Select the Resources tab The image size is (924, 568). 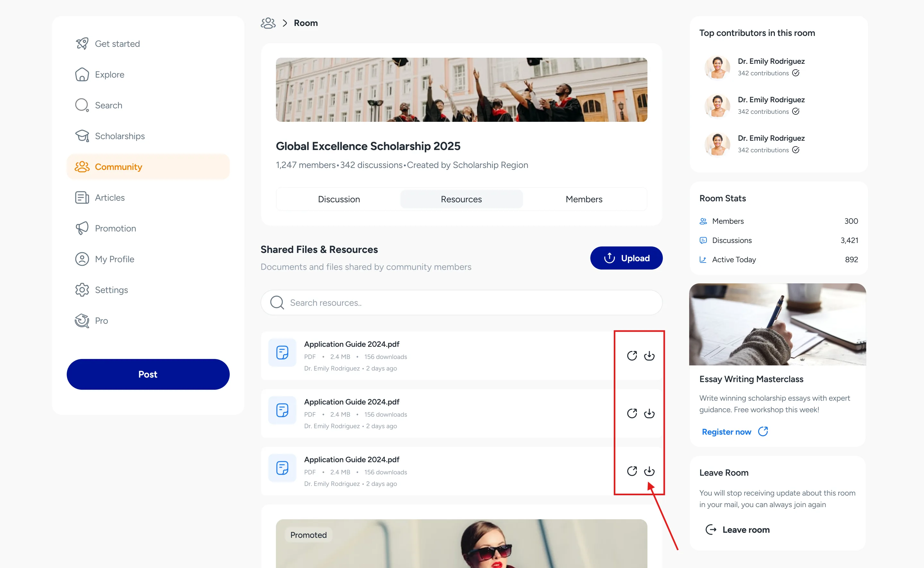(x=461, y=199)
